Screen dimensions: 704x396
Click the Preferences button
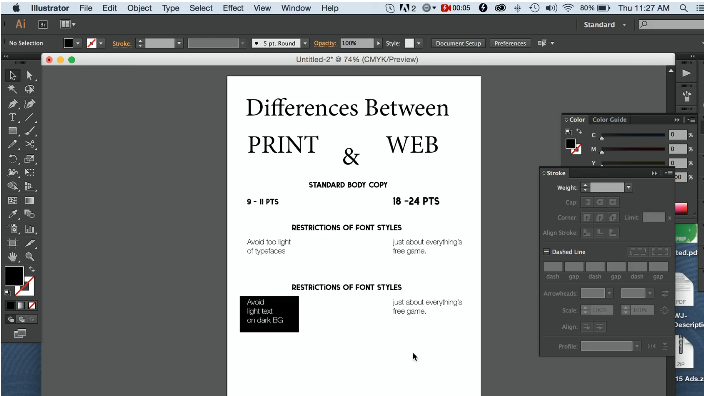click(x=510, y=44)
